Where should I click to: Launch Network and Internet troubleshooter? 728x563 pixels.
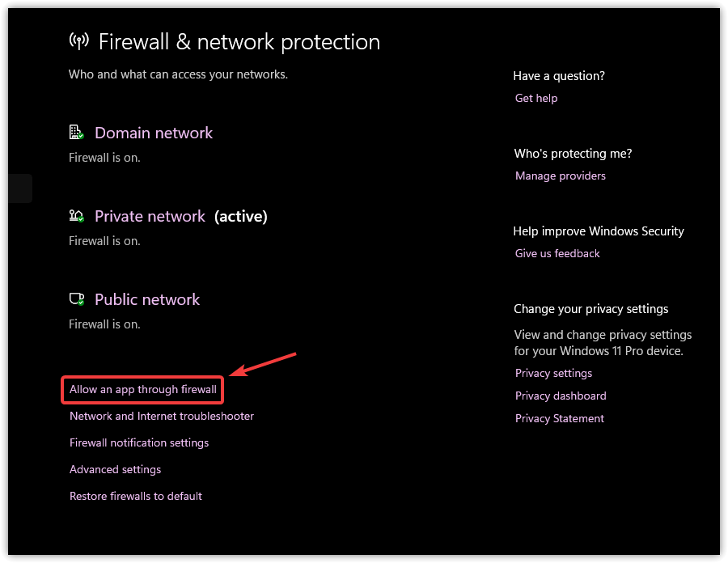coord(162,416)
